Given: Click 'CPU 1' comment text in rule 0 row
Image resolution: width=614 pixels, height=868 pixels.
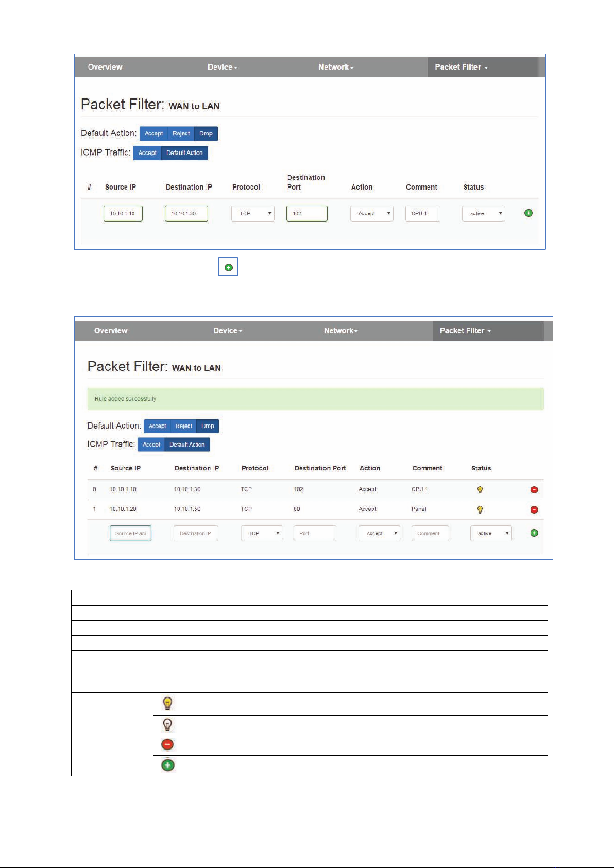Looking at the screenshot, I should click(x=419, y=489).
